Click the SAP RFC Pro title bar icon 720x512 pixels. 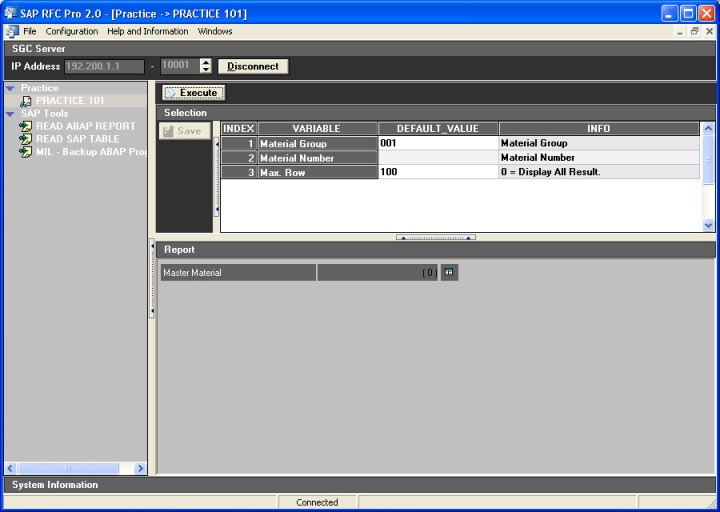pos(11,13)
